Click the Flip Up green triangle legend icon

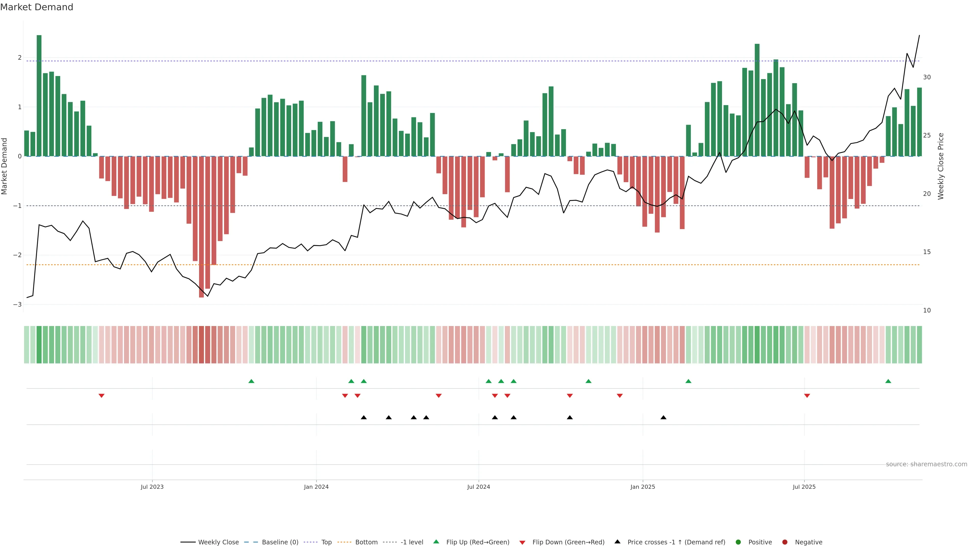436,542
